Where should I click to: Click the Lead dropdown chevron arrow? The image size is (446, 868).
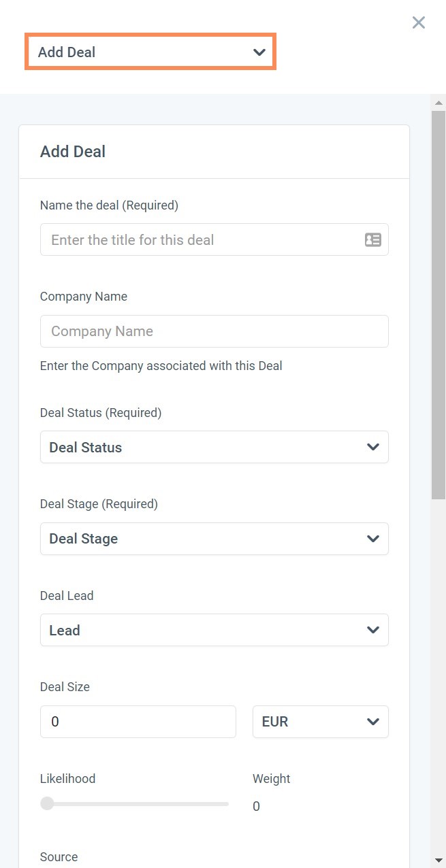(x=372, y=630)
